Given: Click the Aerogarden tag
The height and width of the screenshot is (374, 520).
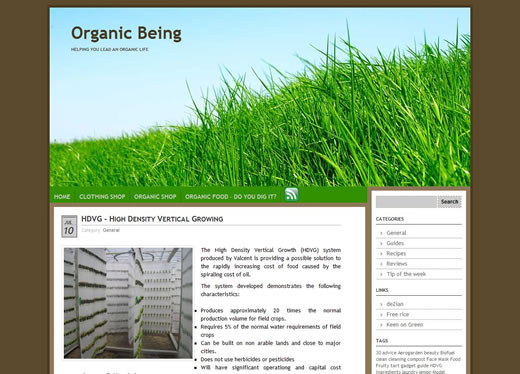Looking at the screenshot, I should (410, 353).
